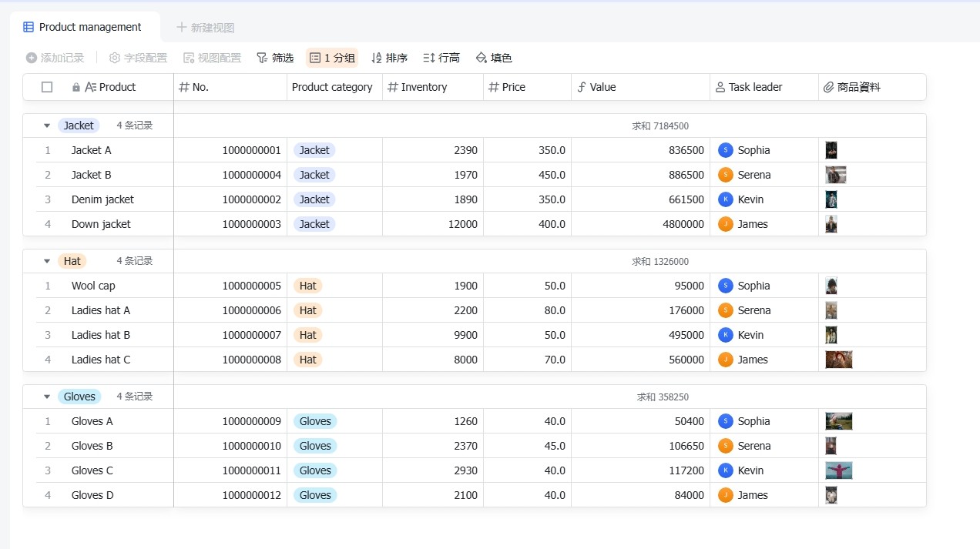This screenshot has width=980, height=549.
Task: Select inventory value 12000
Action: 433,224
